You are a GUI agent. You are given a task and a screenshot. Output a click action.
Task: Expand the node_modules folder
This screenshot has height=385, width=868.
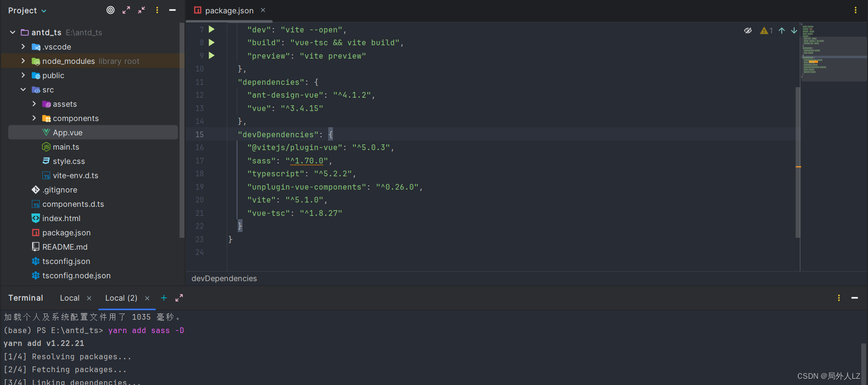(23, 61)
